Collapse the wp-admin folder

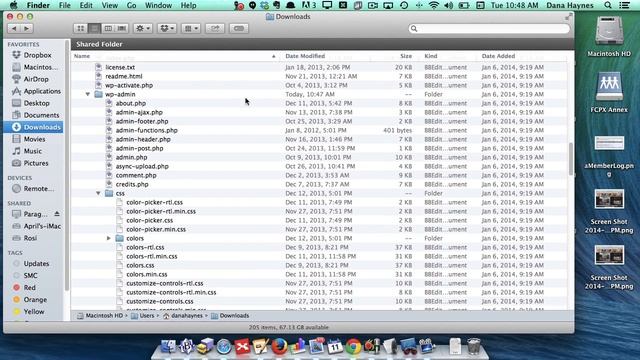tap(88, 94)
